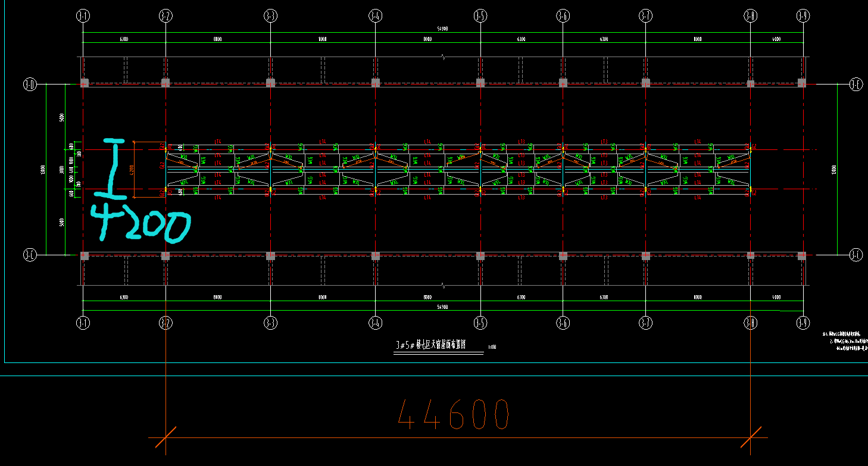The height and width of the screenshot is (466, 868).
Task: Select the break-line symbol on the top wall
Action: pos(442,57)
